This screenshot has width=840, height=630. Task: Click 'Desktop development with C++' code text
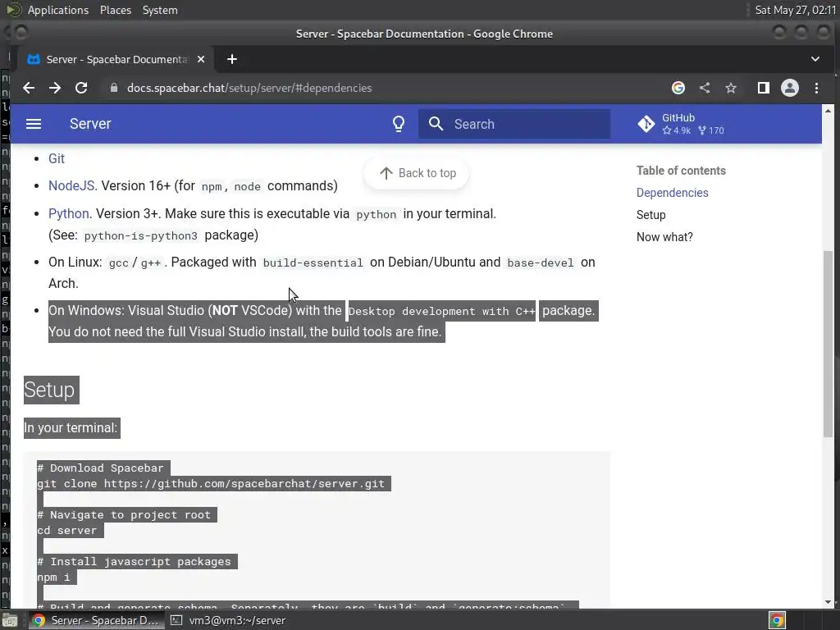(441, 311)
